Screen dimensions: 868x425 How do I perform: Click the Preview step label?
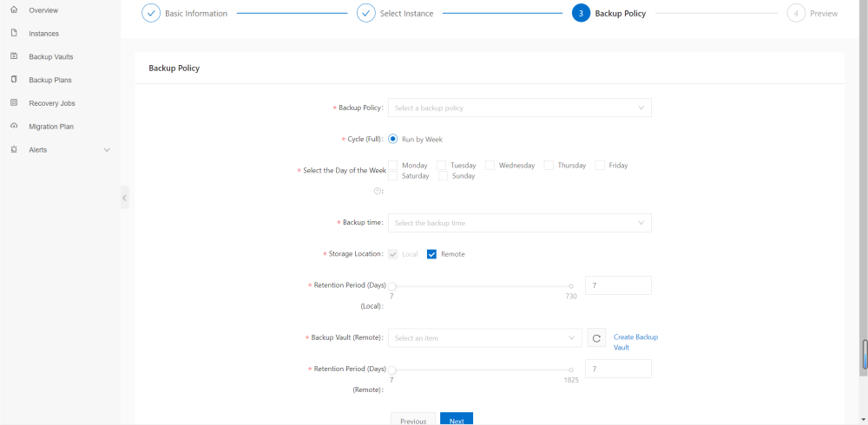824,14
